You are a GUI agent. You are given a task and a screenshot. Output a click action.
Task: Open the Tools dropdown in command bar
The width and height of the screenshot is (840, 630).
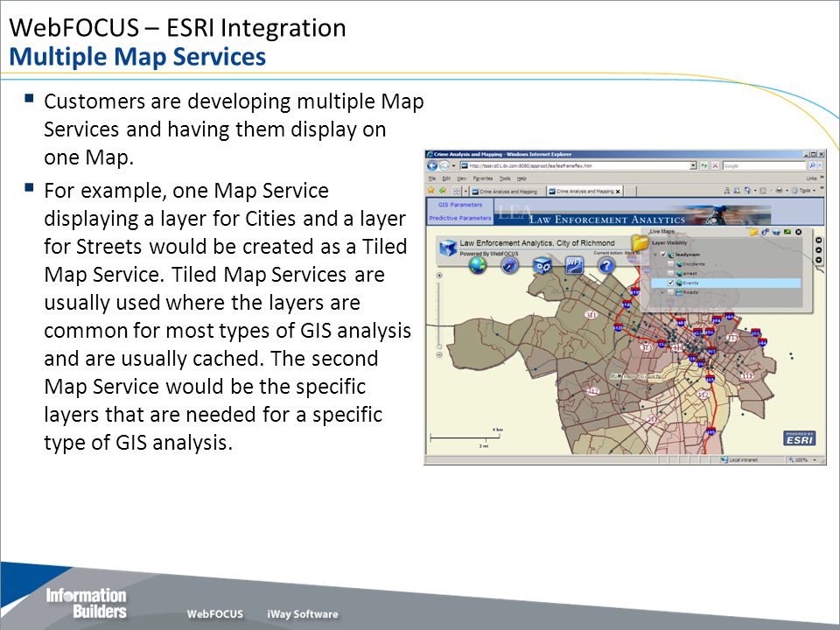804,190
